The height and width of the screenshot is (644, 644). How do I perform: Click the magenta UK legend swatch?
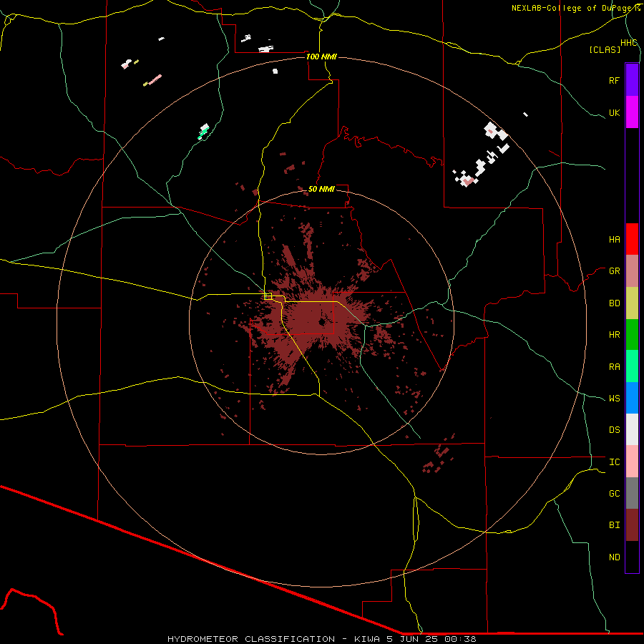(632, 112)
